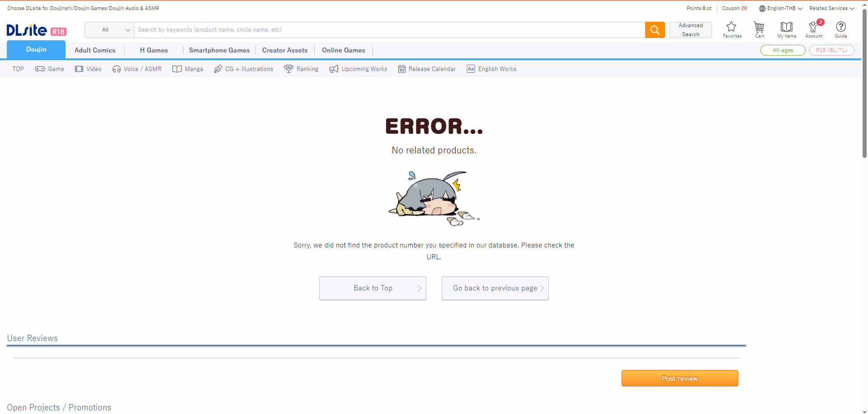This screenshot has height=414, width=868.
Task: Select the Adult Comics tab
Action: pyautogui.click(x=95, y=50)
